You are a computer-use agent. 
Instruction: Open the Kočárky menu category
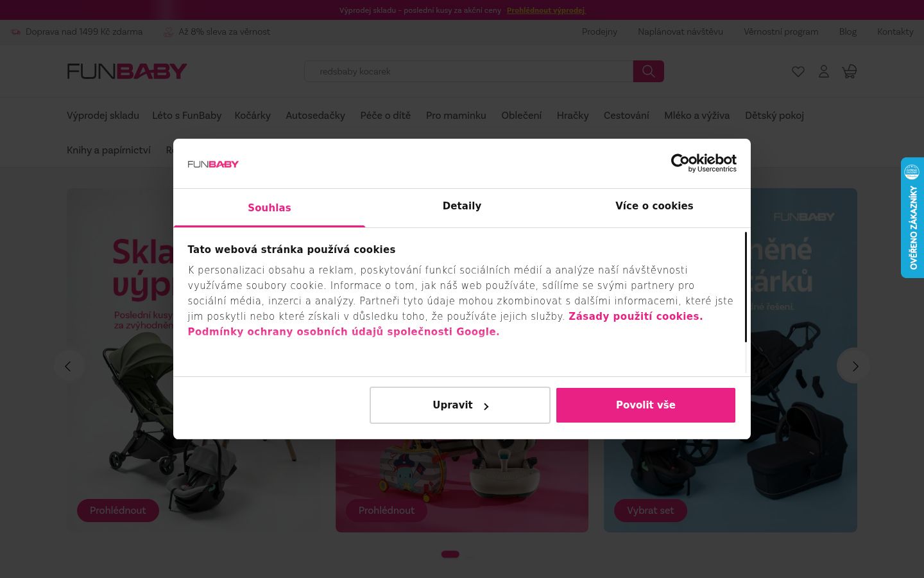[252, 116]
